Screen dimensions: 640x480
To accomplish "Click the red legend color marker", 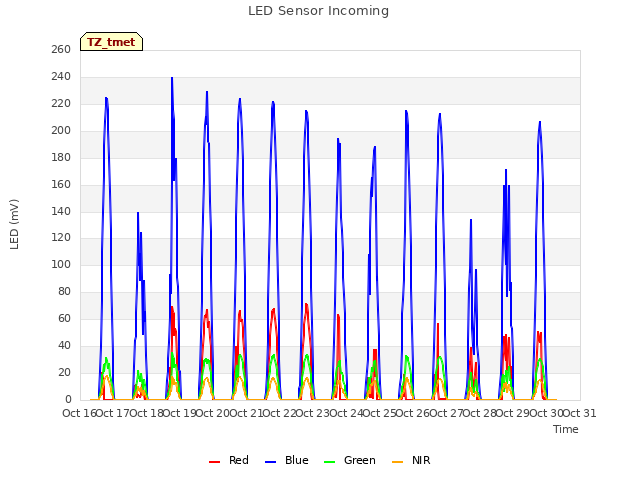I will click(x=214, y=462).
